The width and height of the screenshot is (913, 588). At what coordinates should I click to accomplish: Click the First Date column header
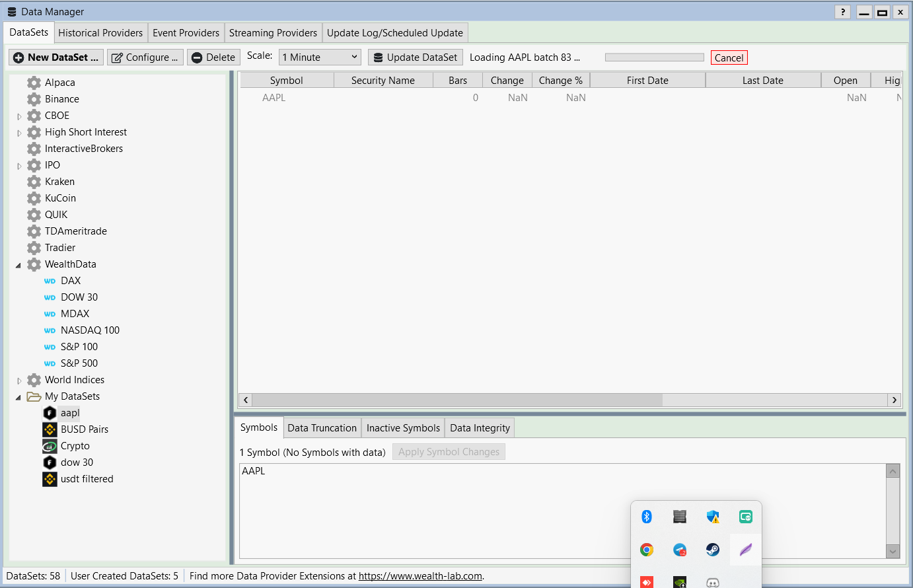647,80
